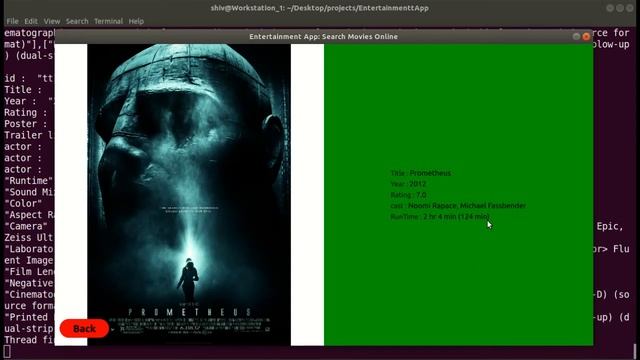
Task: Click the red Back button
Action: (84, 329)
